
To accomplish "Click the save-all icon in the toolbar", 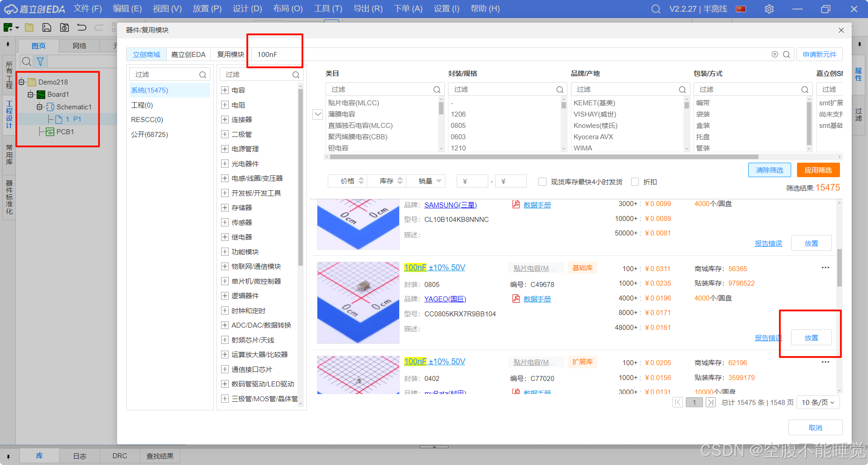I will [64, 28].
